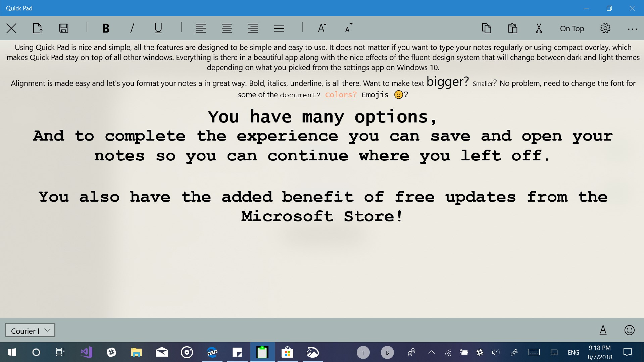Image resolution: width=644 pixels, height=362 pixels.
Task: Open pinned contact T on taskbar
Action: pos(363,353)
